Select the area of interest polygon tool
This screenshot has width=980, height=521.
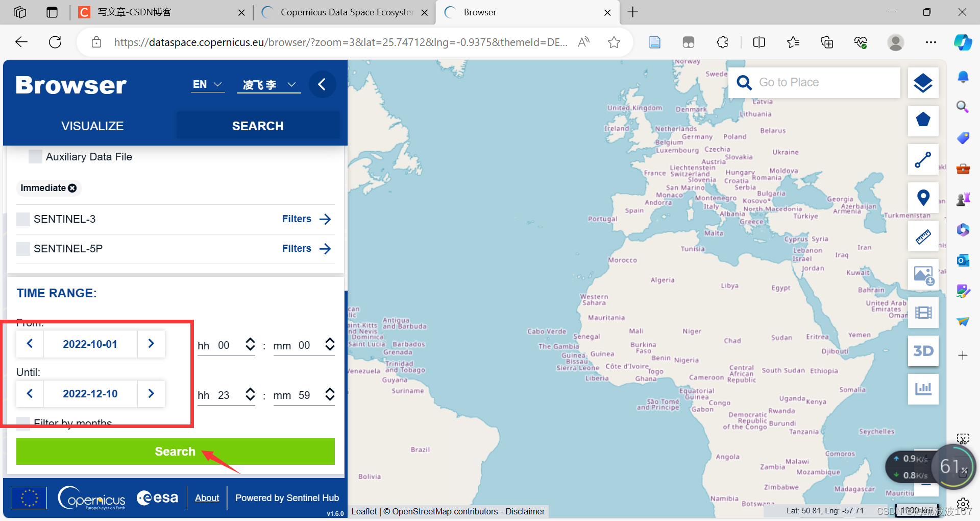[x=923, y=121]
